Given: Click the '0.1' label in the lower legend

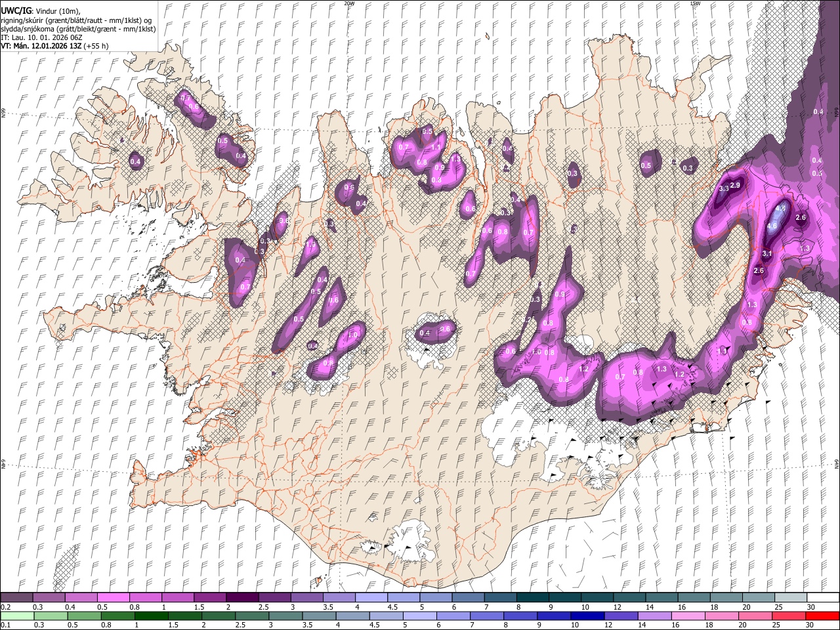Looking at the screenshot, I should pyautogui.click(x=5, y=625).
